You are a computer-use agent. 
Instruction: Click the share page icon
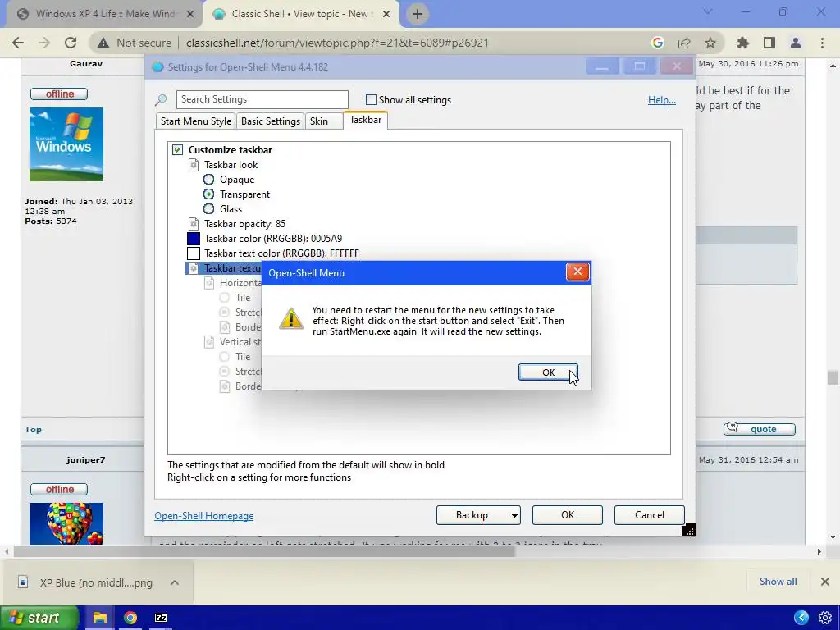tap(684, 43)
